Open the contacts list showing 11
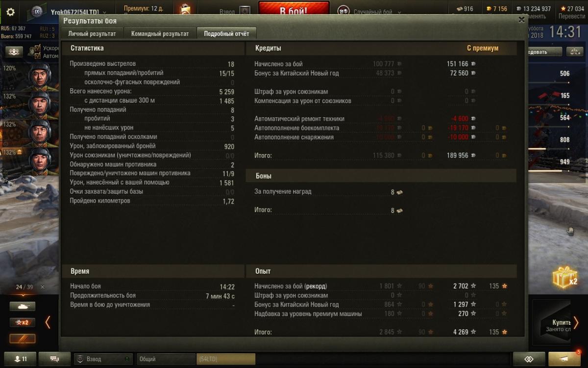Screen dimensions: 588x368 click(20, 359)
